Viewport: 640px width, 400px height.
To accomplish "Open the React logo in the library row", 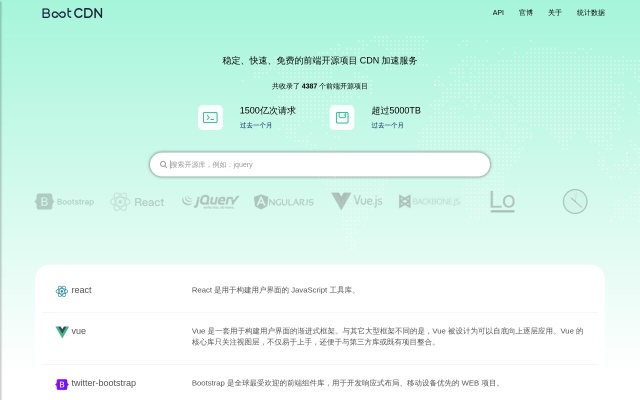I will pos(137,201).
